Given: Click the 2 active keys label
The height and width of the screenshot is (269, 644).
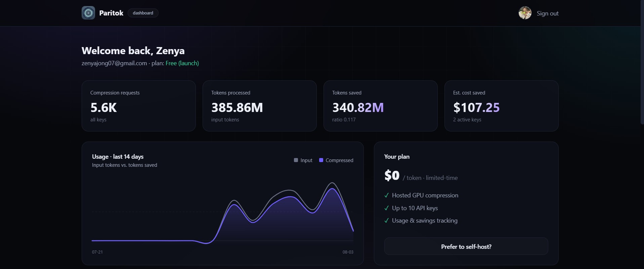Looking at the screenshot, I should pos(467,120).
